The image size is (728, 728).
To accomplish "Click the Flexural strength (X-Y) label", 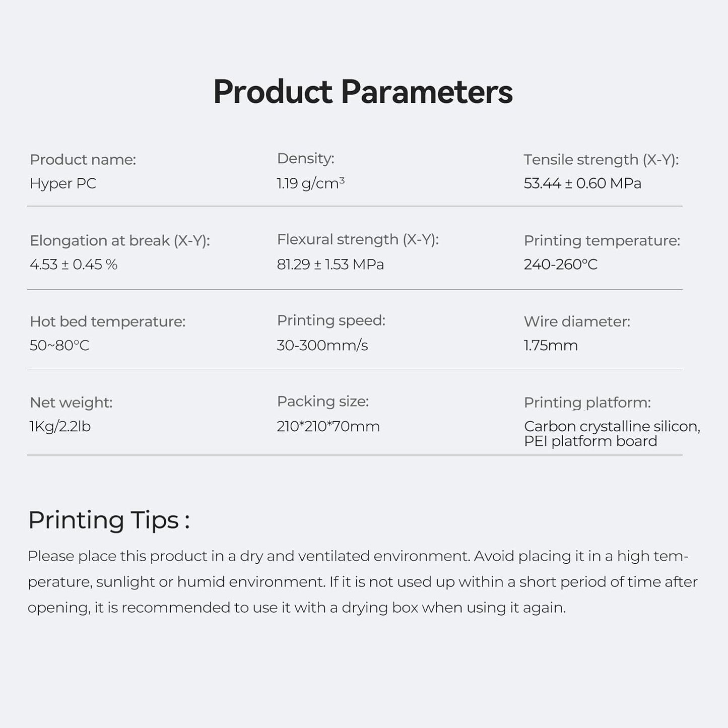I will coord(358,240).
